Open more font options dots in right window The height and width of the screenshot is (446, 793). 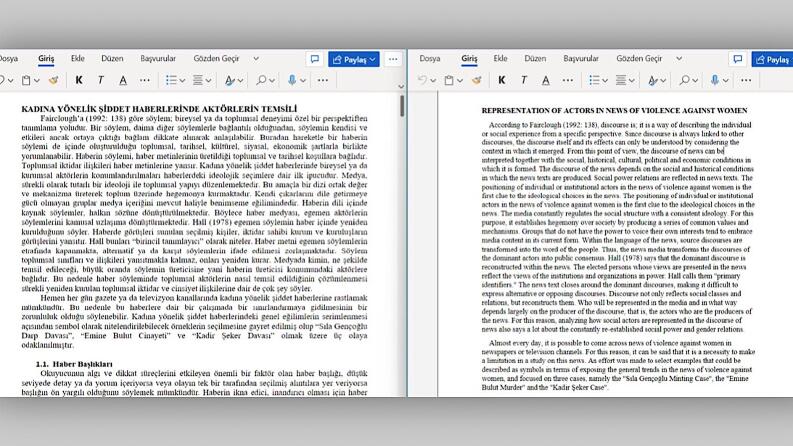(x=568, y=80)
